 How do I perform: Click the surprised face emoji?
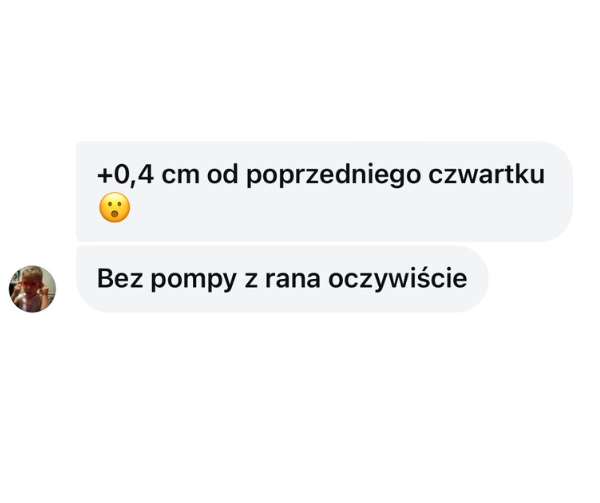pos(114,207)
